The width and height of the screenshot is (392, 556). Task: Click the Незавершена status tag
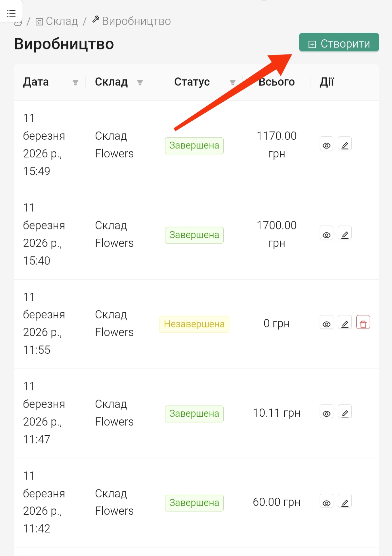point(194,324)
